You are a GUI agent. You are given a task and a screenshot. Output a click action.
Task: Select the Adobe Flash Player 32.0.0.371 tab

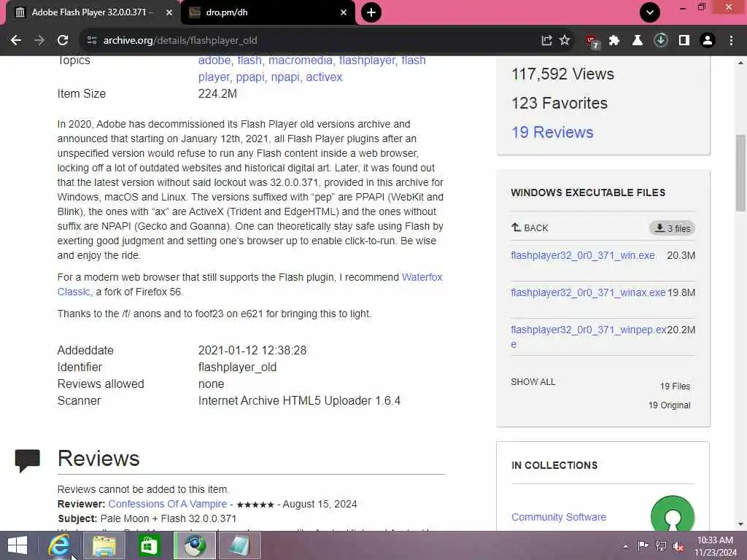(93, 12)
